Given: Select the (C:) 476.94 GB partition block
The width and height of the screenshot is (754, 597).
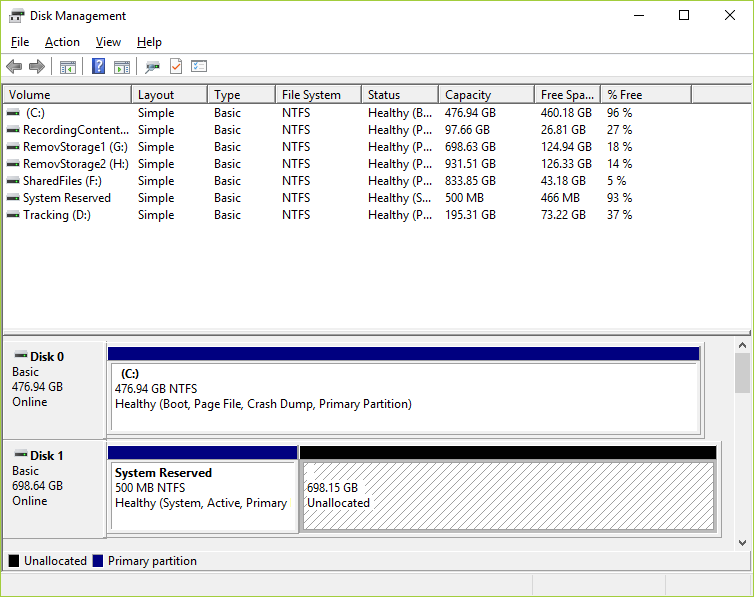Looking at the screenshot, I should (404, 390).
